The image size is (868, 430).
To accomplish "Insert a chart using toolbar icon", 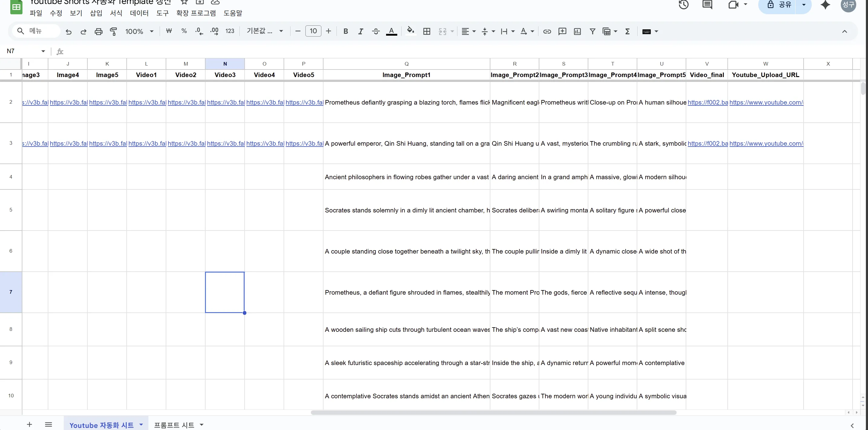I will [x=577, y=32].
